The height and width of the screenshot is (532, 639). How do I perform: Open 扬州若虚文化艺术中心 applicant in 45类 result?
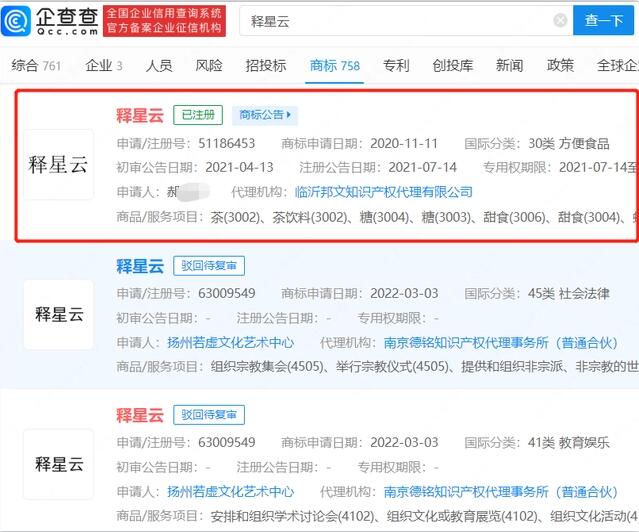pyautogui.click(x=230, y=342)
